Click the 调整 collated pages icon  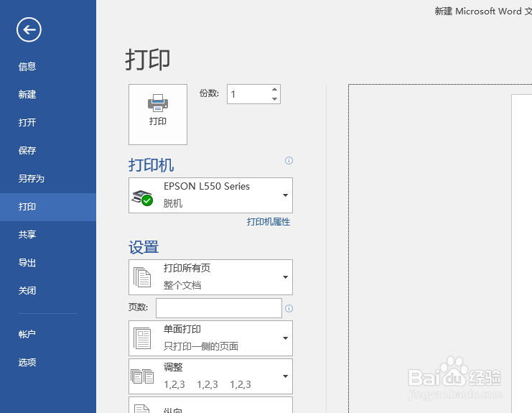[x=142, y=376]
